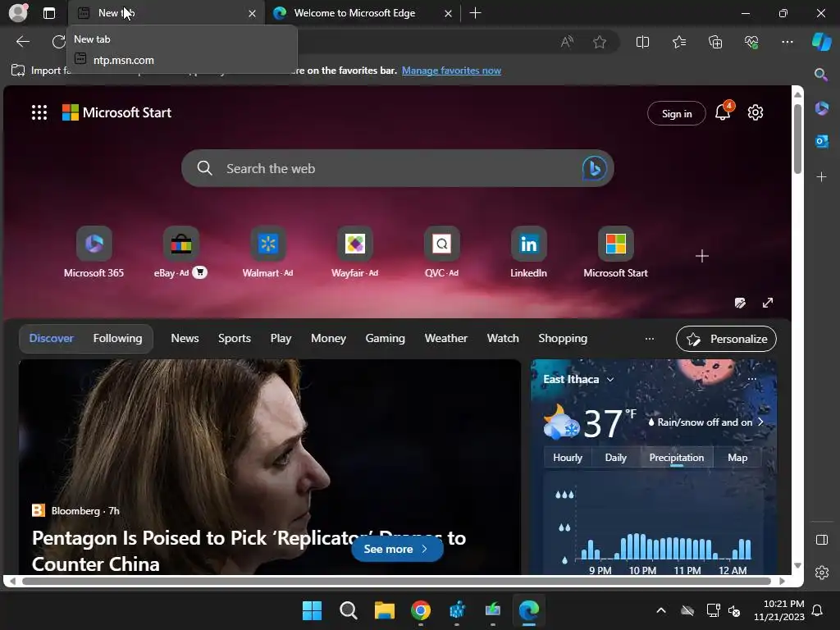Open the Pentagon Replicator news story
Viewport: 840px width, 630px height.
pos(249,550)
